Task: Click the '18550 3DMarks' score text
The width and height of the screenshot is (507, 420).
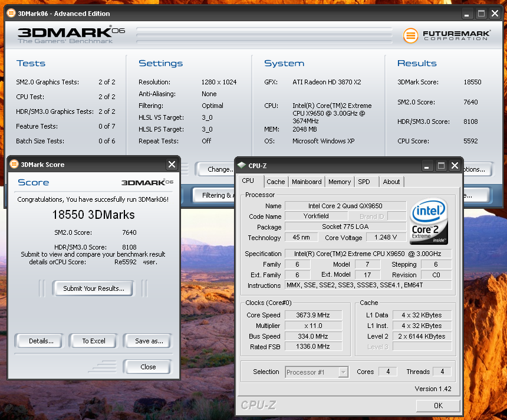Action: (x=94, y=215)
